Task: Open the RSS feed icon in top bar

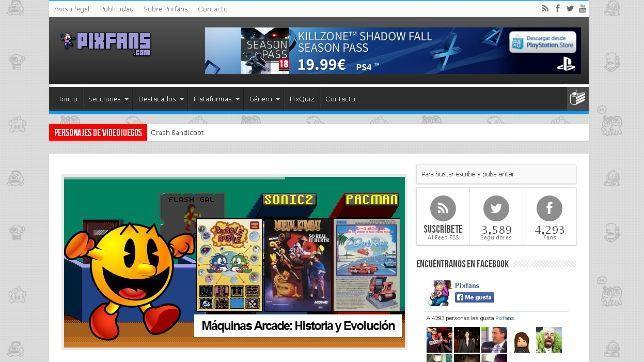Action: tap(545, 8)
